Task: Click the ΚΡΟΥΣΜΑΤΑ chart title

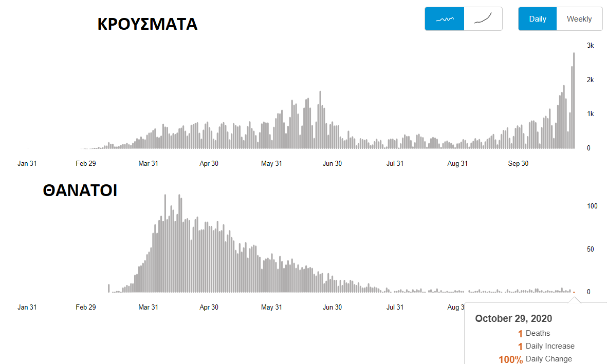Action: click(x=148, y=24)
